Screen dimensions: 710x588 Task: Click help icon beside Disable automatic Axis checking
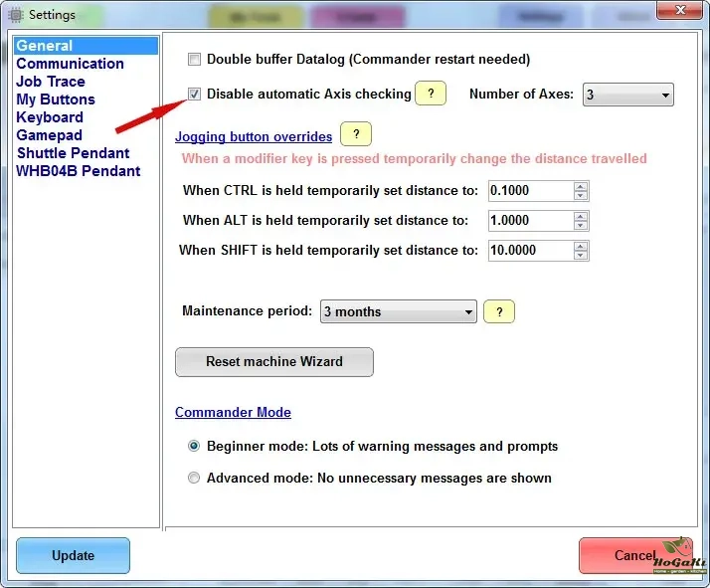430,94
